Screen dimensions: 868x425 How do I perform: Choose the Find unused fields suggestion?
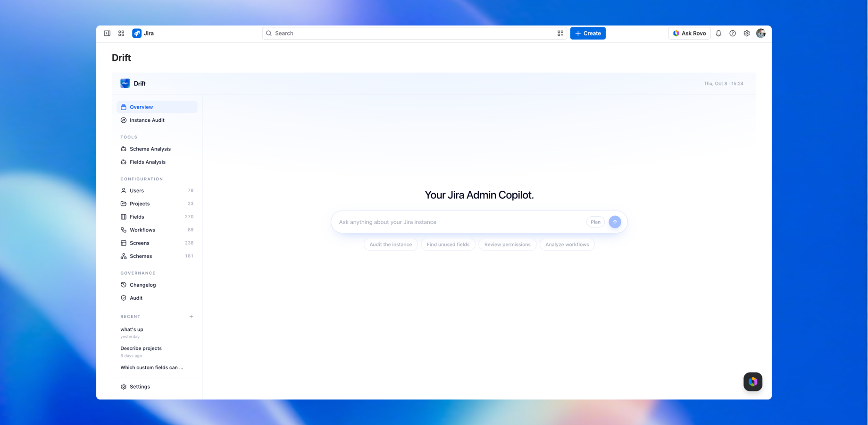(x=448, y=244)
